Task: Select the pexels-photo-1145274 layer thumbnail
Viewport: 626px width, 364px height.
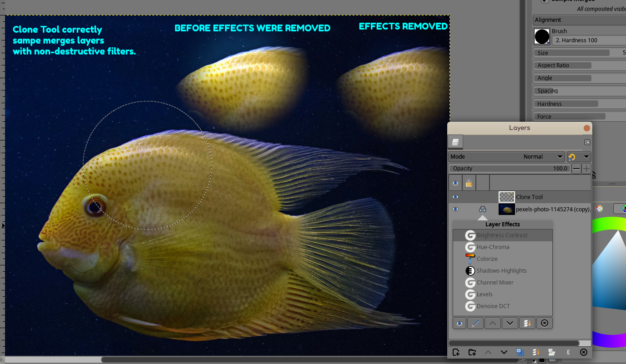Action: click(507, 209)
